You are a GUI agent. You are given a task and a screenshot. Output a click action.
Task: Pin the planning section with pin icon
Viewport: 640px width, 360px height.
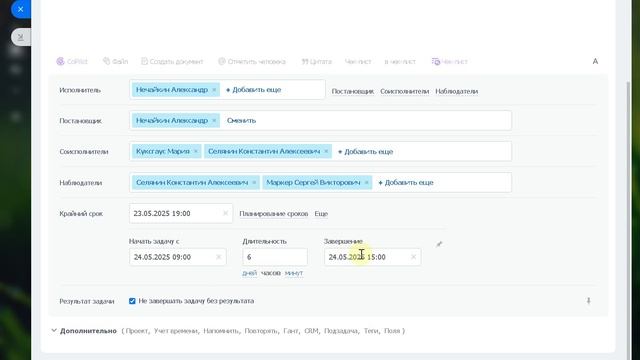tap(439, 244)
